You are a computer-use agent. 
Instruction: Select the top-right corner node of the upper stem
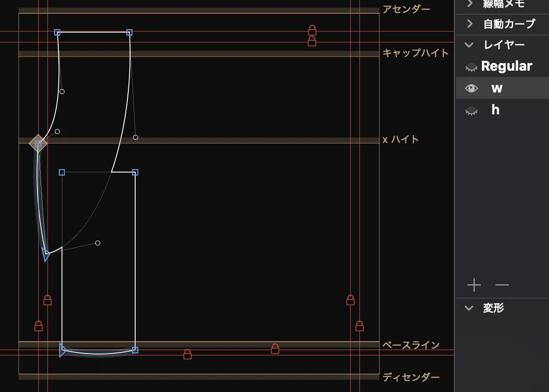coord(129,33)
